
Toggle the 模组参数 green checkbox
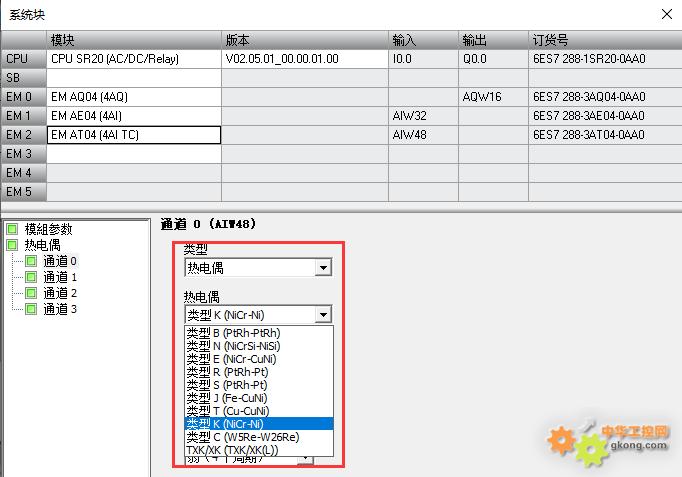pyautogui.click(x=12, y=229)
